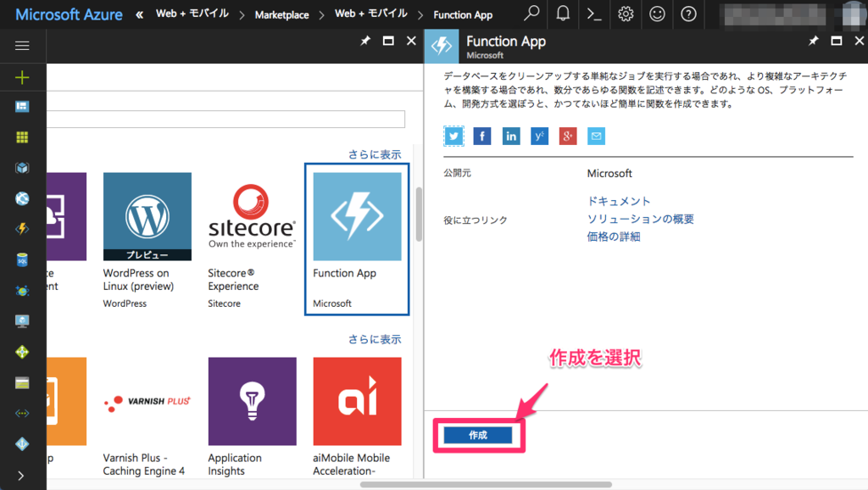
Task: Open ソリューションの概要 link
Action: click(641, 219)
